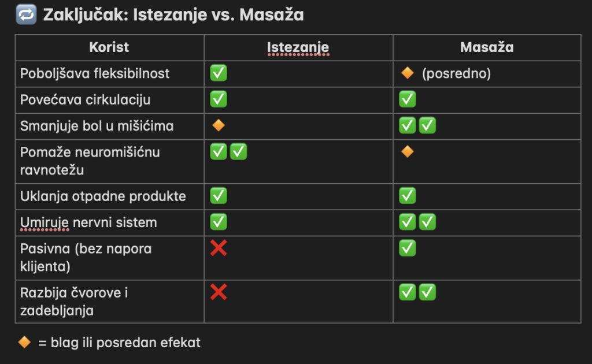Click Istezanje checkmark in Poboljšava fleksibilnost row
Image resolution: width=592 pixels, height=364 pixels.
click(x=219, y=73)
